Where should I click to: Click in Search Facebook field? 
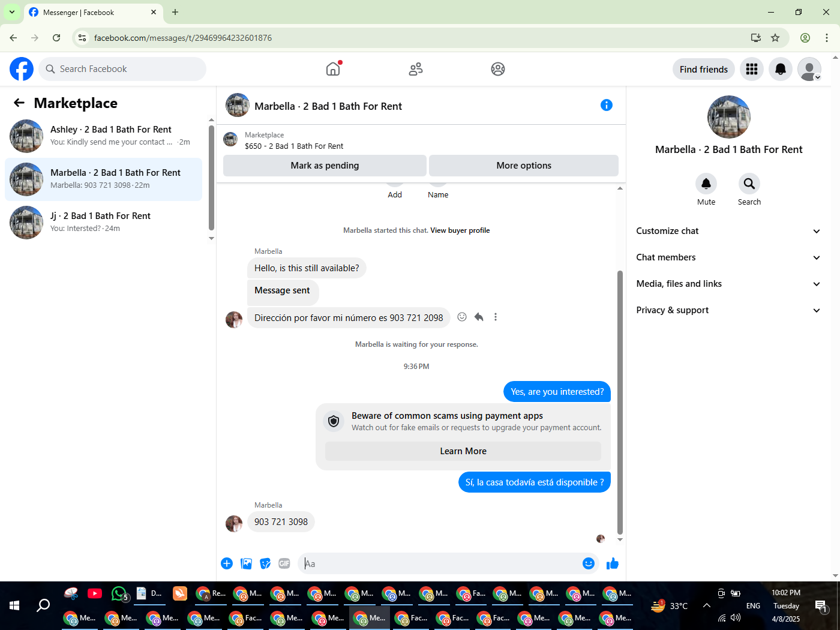tap(122, 69)
